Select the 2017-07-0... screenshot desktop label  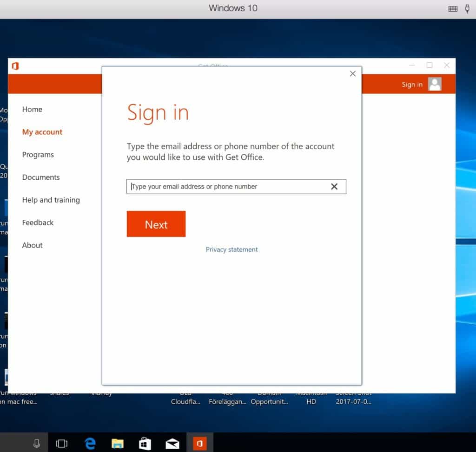(x=353, y=402)
